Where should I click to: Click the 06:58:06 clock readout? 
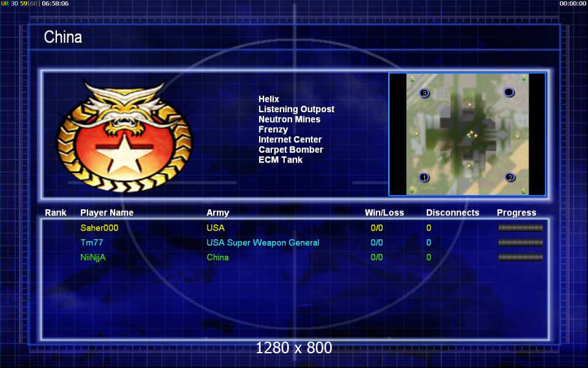tap(55, 4)
